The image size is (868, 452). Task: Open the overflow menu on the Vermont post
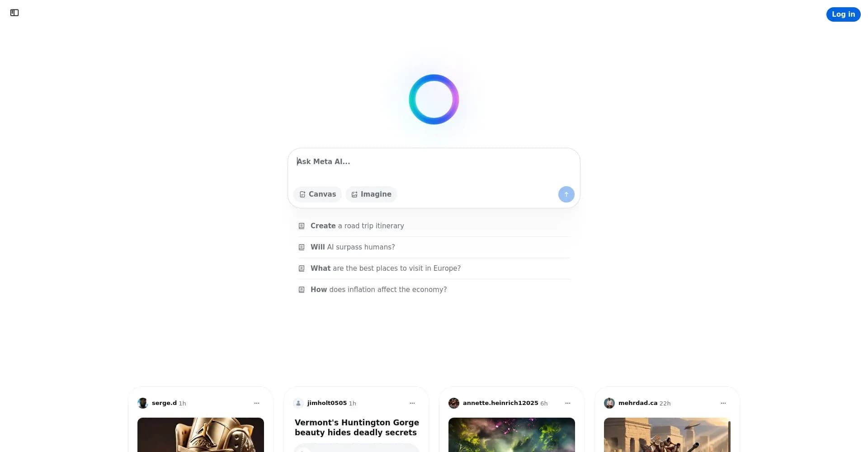tap(412, 403)
